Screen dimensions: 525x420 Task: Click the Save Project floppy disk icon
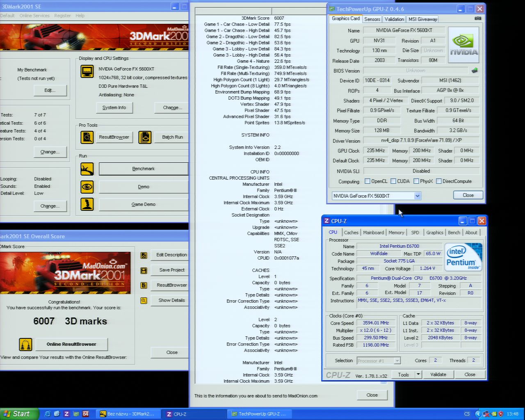(144, 270)
